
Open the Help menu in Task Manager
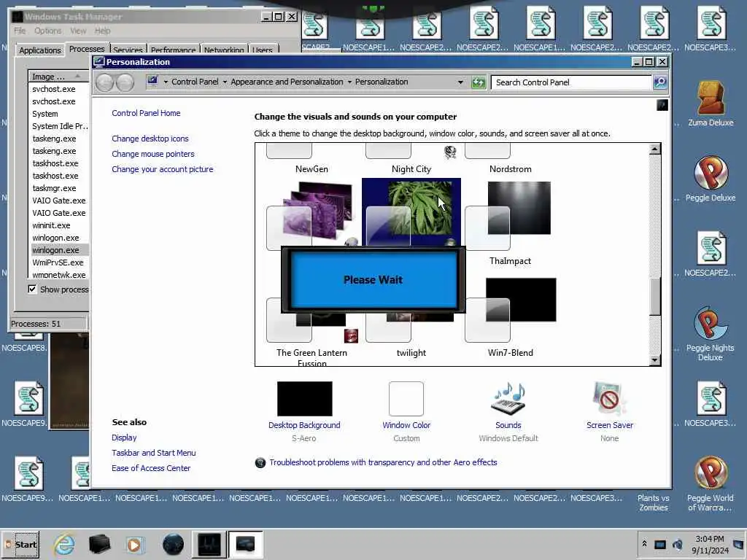(x=102, y=31)
